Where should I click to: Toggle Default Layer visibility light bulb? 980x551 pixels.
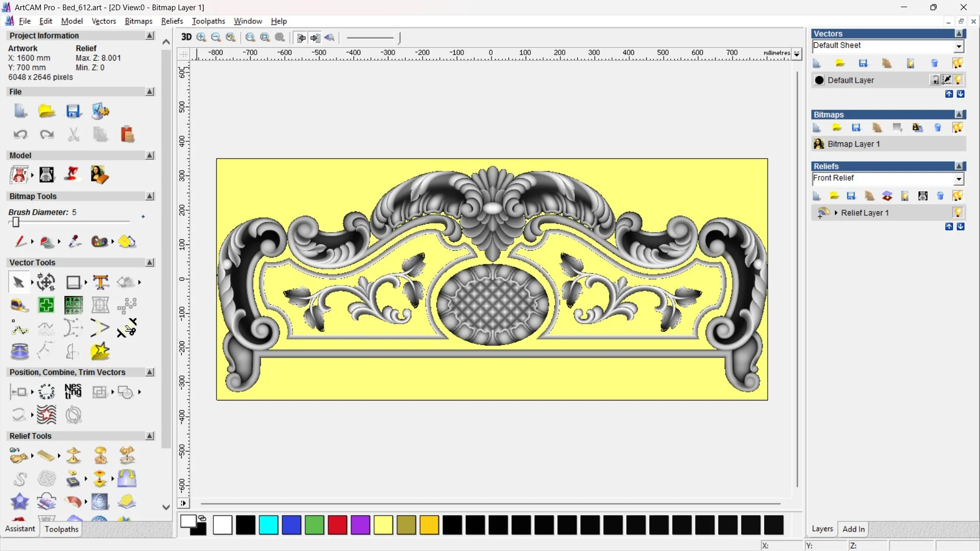[x=958, y=80]
